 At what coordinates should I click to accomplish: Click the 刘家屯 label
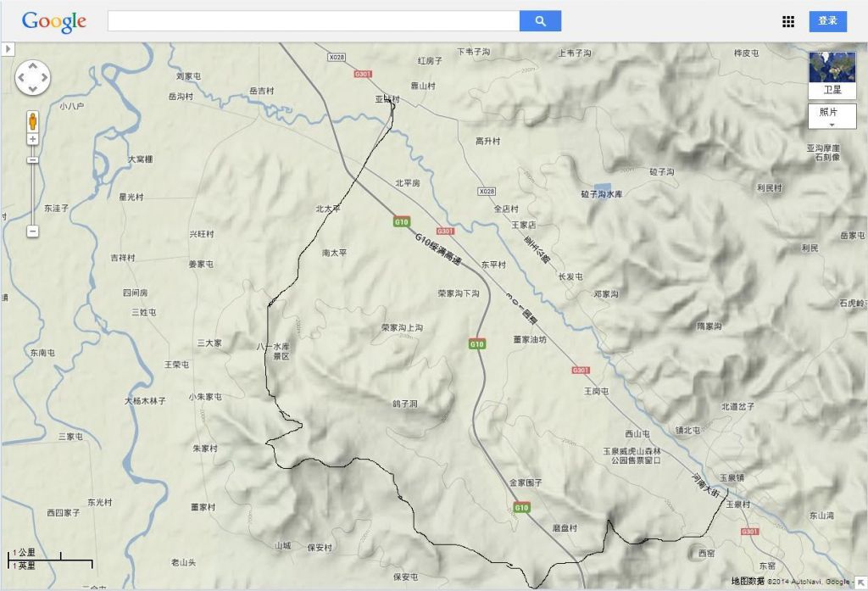click(188, 75)
